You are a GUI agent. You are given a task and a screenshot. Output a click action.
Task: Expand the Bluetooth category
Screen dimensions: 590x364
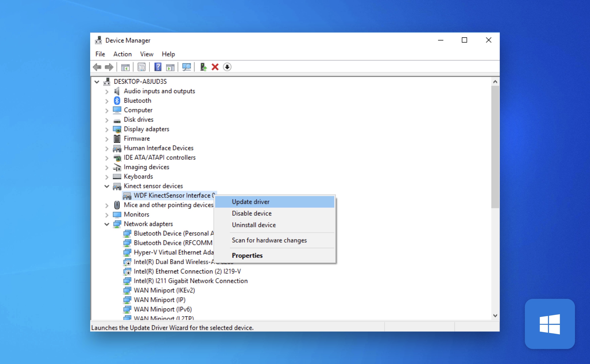point(107,101)
